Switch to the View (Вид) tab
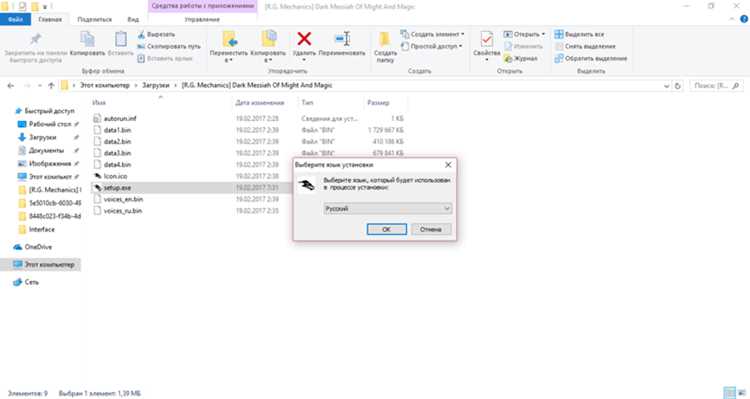 pos(133,19)
